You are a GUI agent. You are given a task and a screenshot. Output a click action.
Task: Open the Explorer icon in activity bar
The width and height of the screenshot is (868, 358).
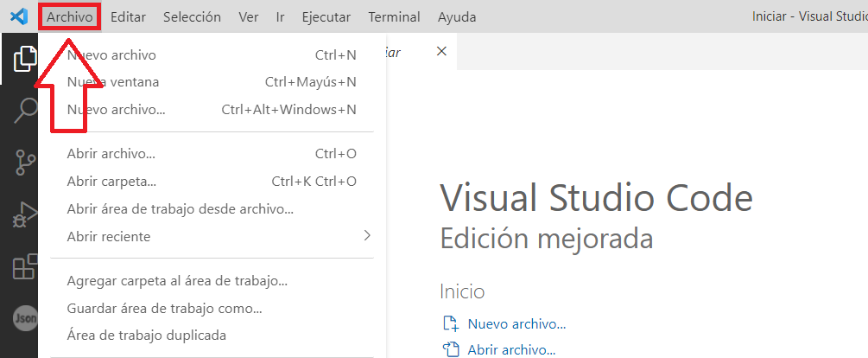24,59
